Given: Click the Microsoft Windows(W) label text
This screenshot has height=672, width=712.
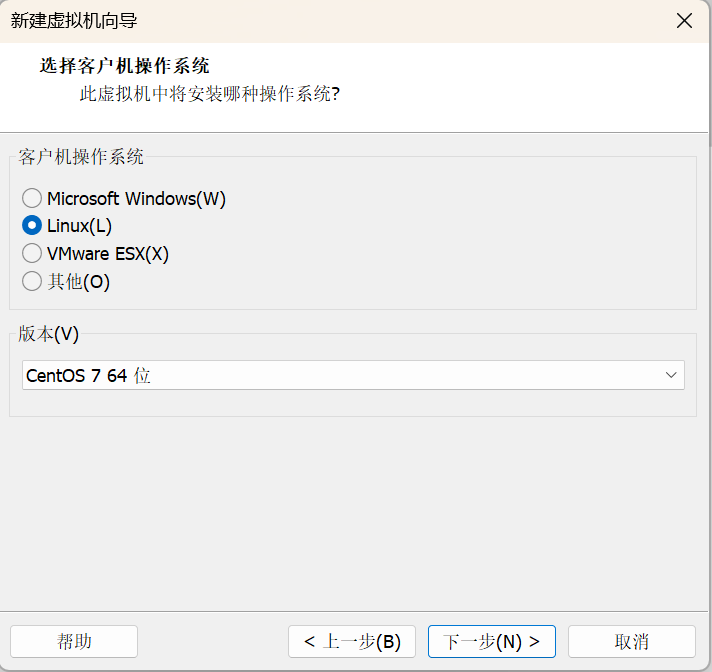Looking at the screenshot, I should (136, 199).
